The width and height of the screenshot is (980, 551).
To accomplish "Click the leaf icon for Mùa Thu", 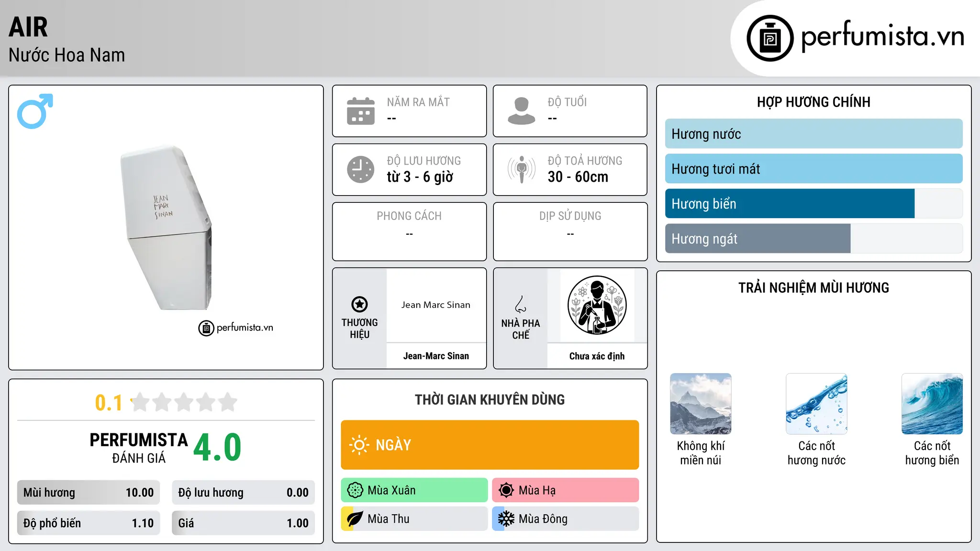I will click(x=355, y=519).
